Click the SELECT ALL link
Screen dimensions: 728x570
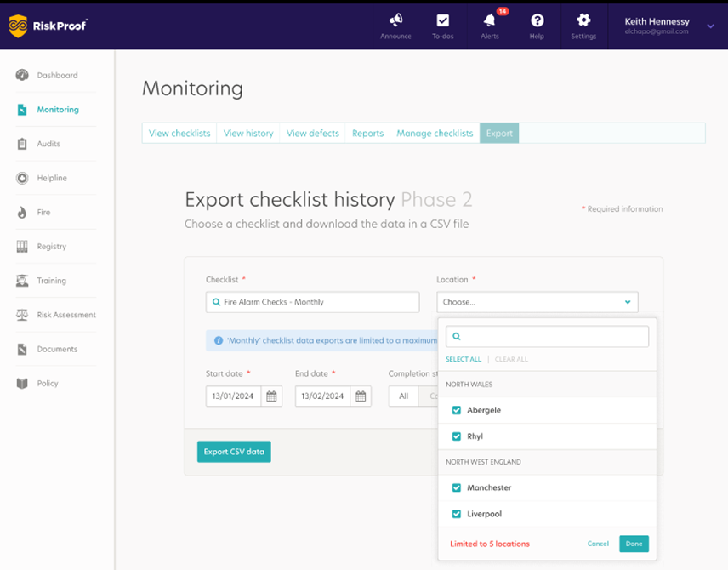point(464,359)
